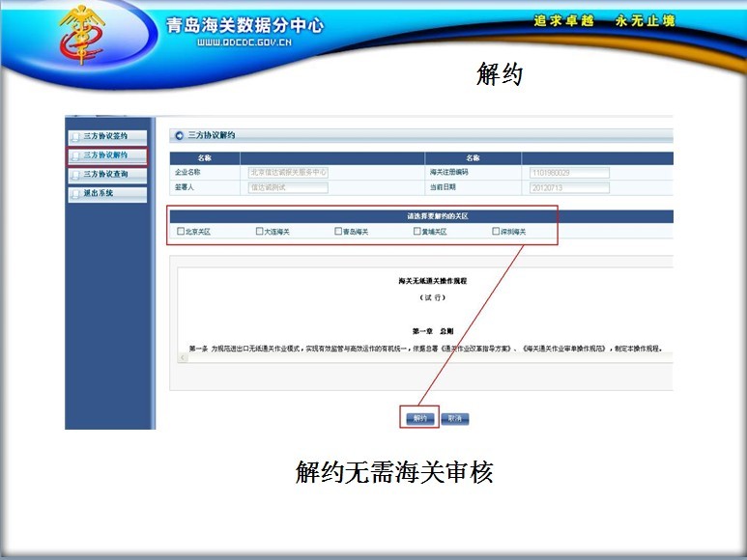
Task: Click the 海关注册编码 field
Action: tap(569, 173)
